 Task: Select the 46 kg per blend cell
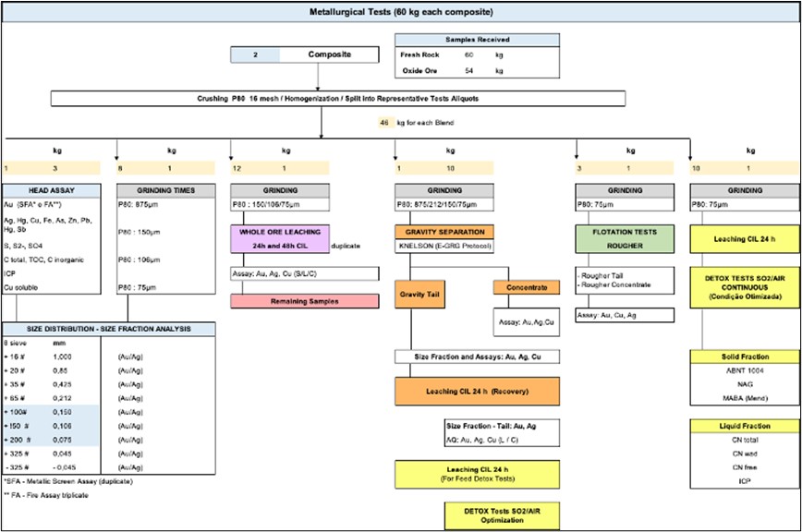tap(386, 122)
